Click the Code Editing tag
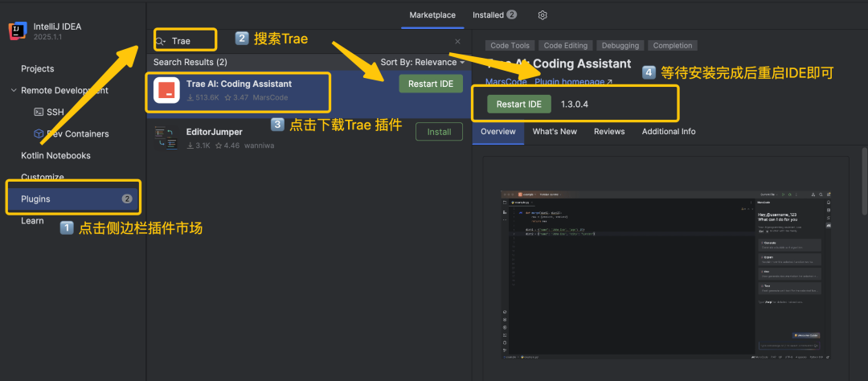 coord(566,45)
